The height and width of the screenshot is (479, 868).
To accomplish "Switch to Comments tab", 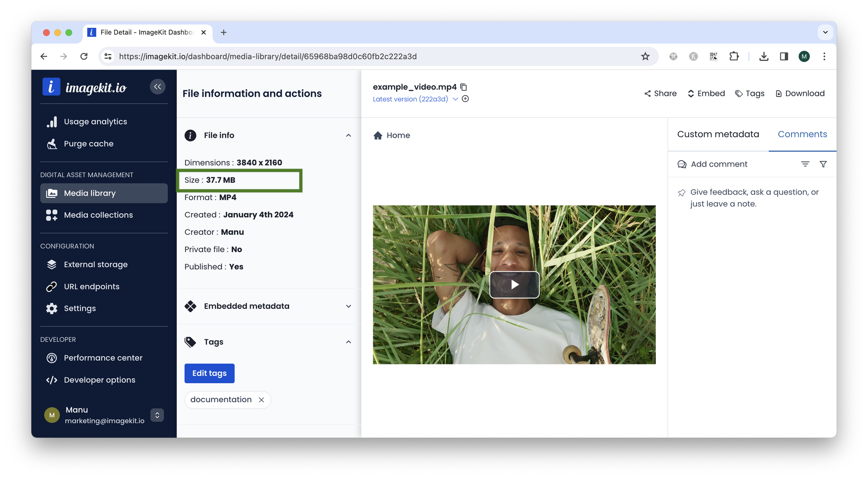I will (x=802, y=135).
